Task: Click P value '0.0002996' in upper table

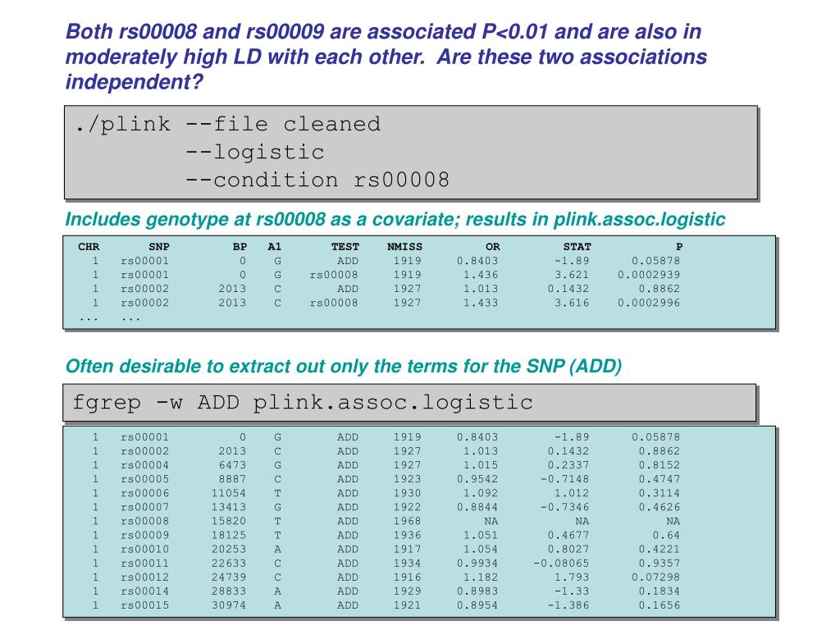Action: 649,303
